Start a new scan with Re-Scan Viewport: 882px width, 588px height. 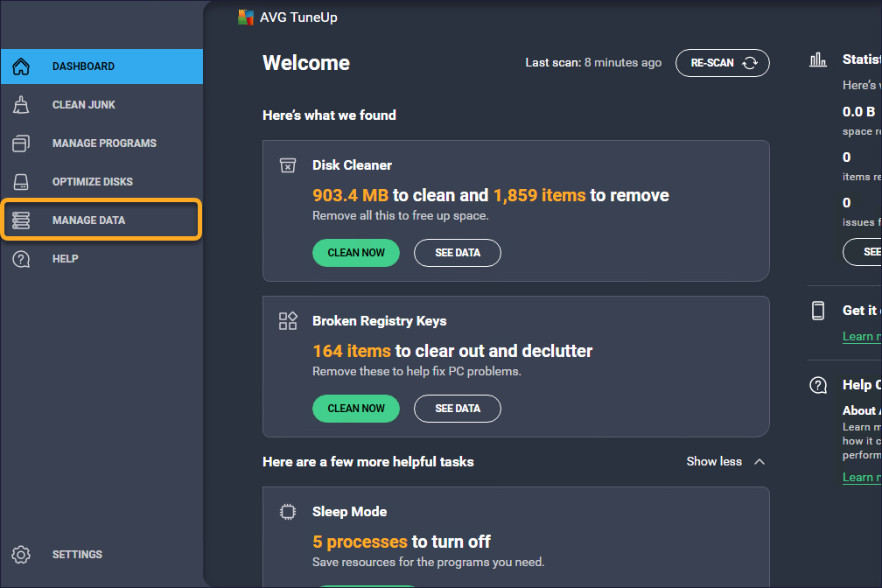click(723, 63)
